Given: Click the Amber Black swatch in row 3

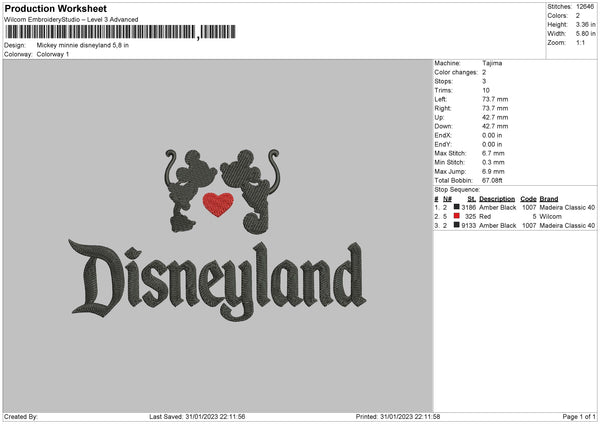Looking at the screenshot, I should pos(457,225).
